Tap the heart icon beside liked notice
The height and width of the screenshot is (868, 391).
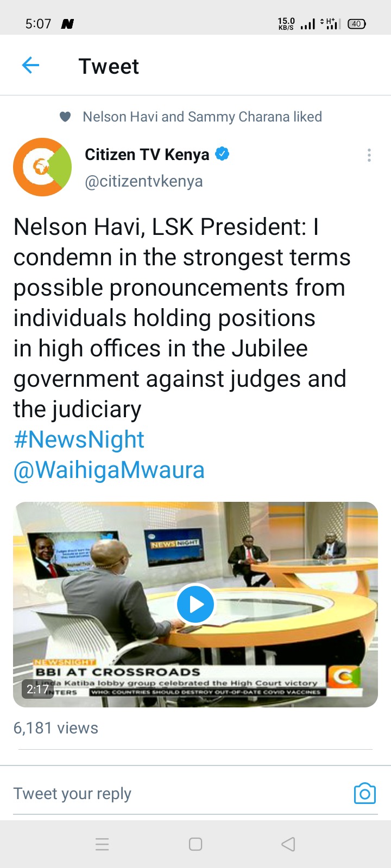coord(65,117)
